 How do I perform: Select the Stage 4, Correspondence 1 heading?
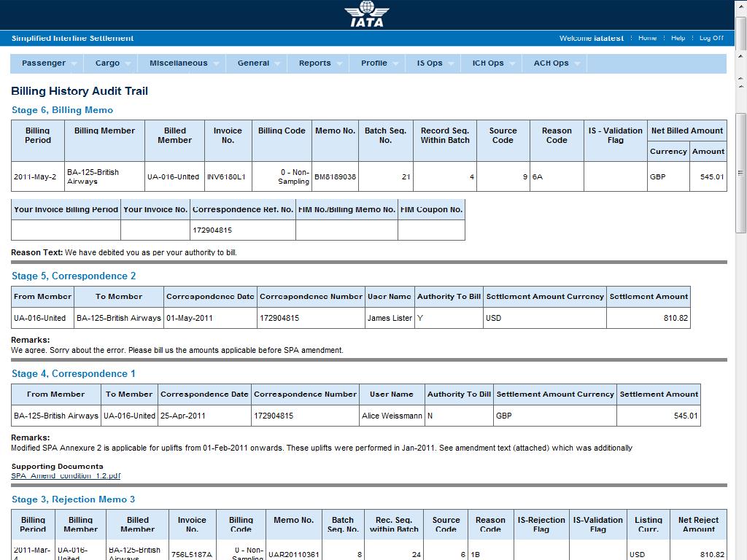[x=74, y=374]
